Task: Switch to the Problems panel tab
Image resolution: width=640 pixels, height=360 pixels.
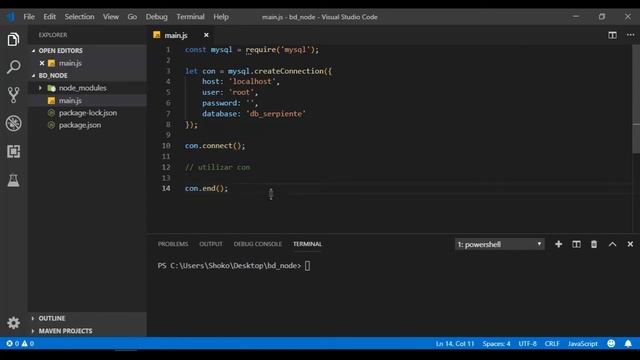Action: point(173,244)
